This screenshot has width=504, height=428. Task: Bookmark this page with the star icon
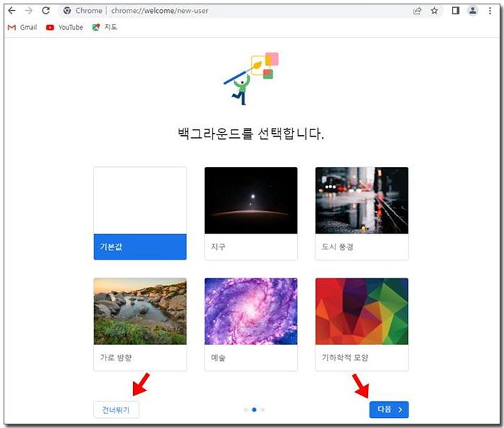pyautogui.click(x=435, y=11)
